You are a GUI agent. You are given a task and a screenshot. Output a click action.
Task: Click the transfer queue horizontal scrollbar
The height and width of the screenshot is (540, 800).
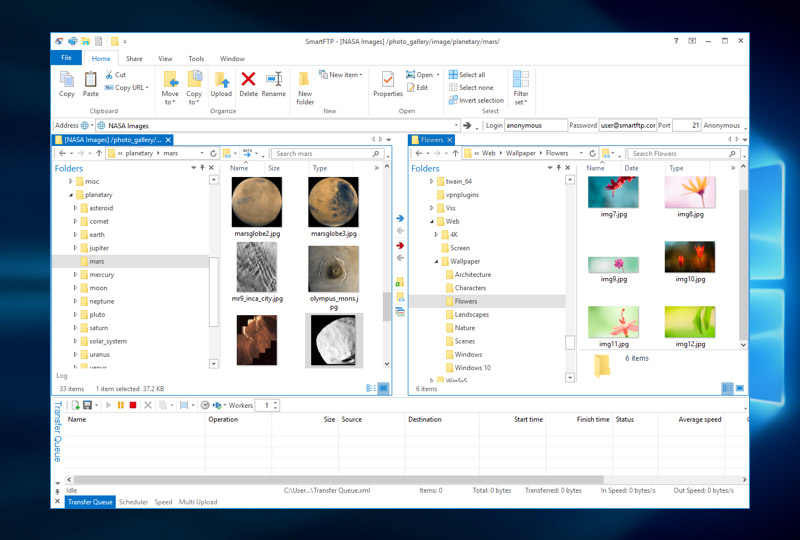click(338, 480)
